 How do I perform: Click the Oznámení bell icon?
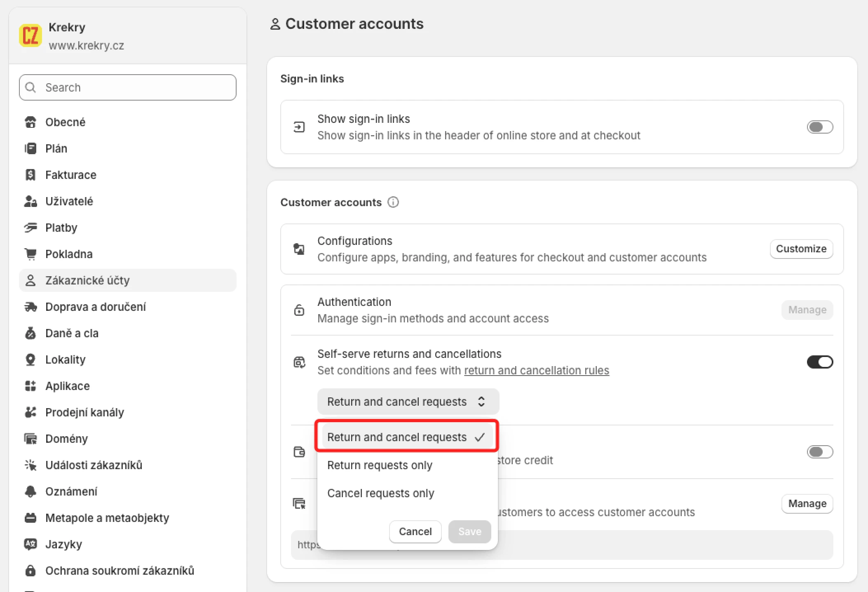(x=30, y=491)
